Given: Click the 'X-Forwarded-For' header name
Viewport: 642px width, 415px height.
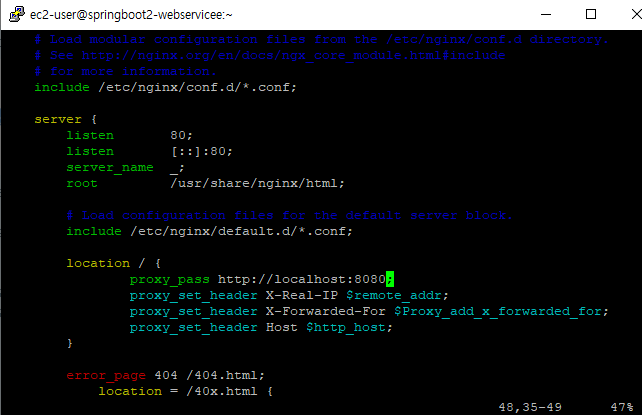Looking at the screenshot, I should pos(326,311).
